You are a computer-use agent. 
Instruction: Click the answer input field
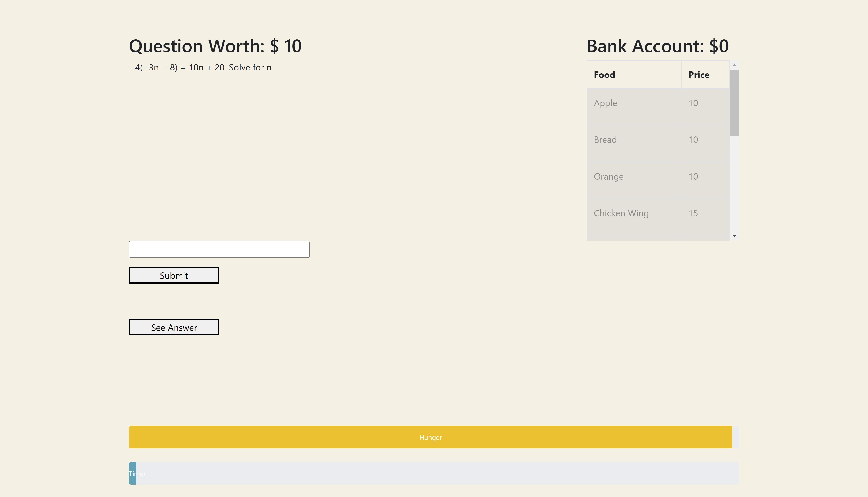pyautogui.click(x=219, y=249)
